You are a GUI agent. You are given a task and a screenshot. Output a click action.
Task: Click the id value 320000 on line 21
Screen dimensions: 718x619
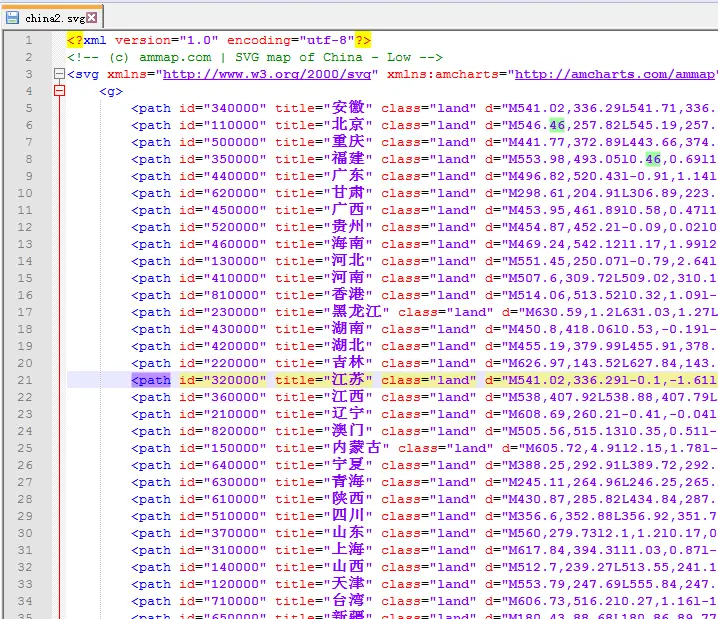point(235,380)
